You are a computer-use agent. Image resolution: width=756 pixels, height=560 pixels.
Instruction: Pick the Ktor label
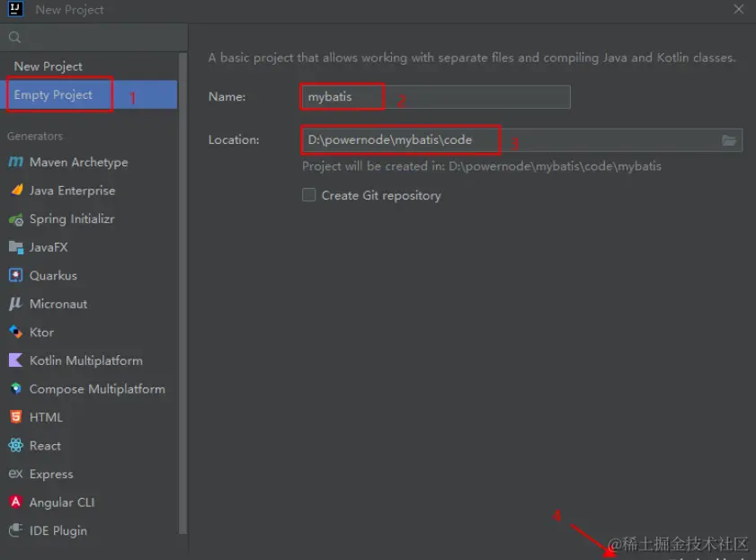pos(41,332)
